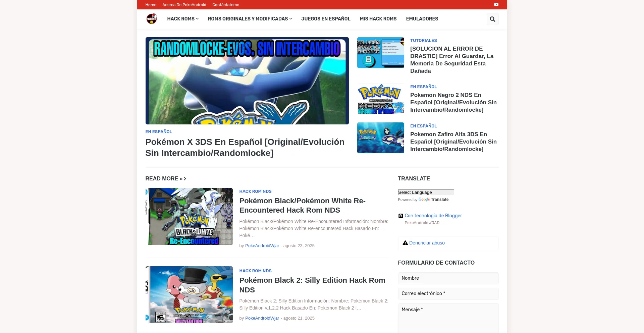Open the Black White Re-Encountered thumbnail
Image resolution: width=644 pixels, height=333 pixels.
click(x=189, y=217)
